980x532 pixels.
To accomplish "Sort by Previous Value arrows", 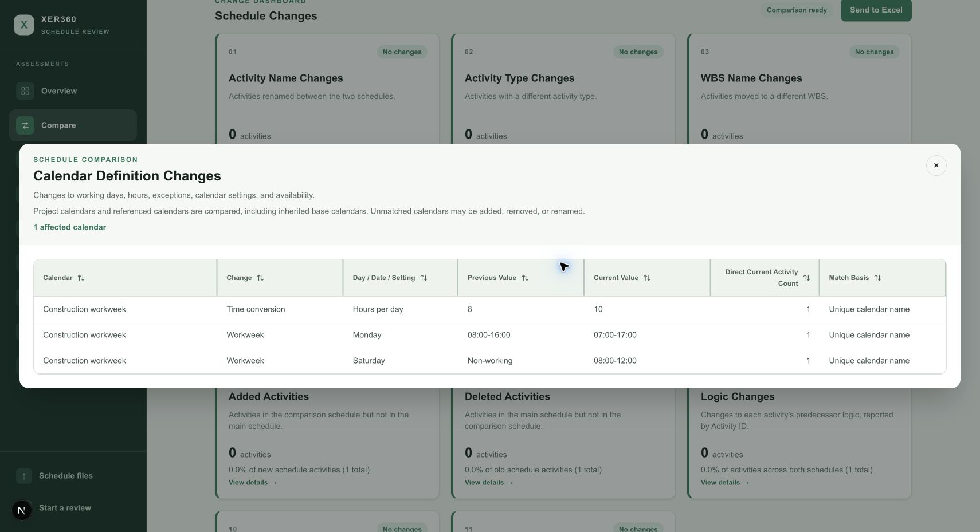I will coord(525,278).
